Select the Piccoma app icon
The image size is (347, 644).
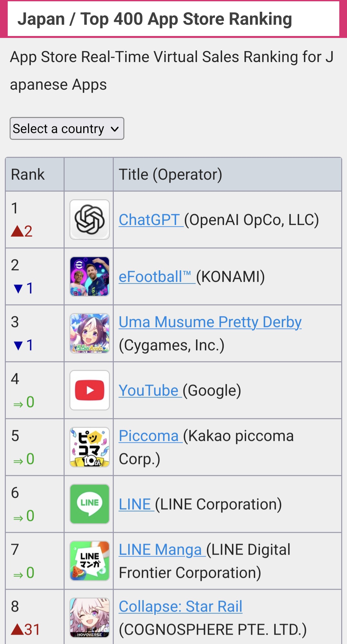pos(90,447)
